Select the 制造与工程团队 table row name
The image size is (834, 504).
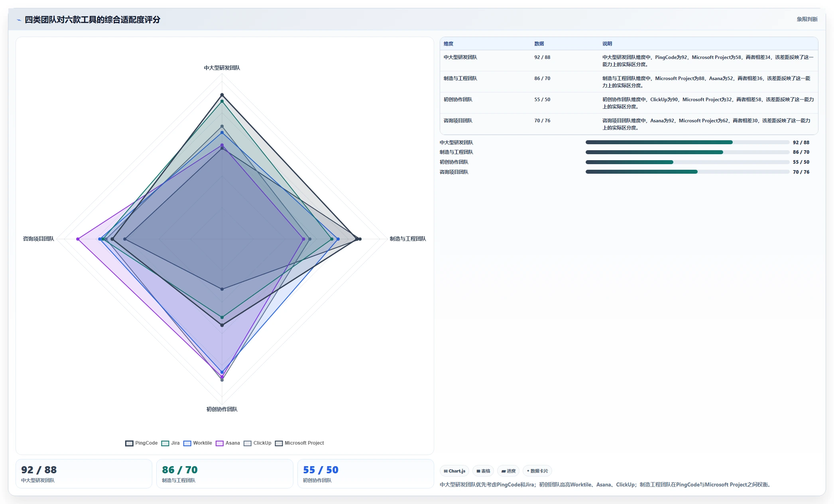(460, 78)
